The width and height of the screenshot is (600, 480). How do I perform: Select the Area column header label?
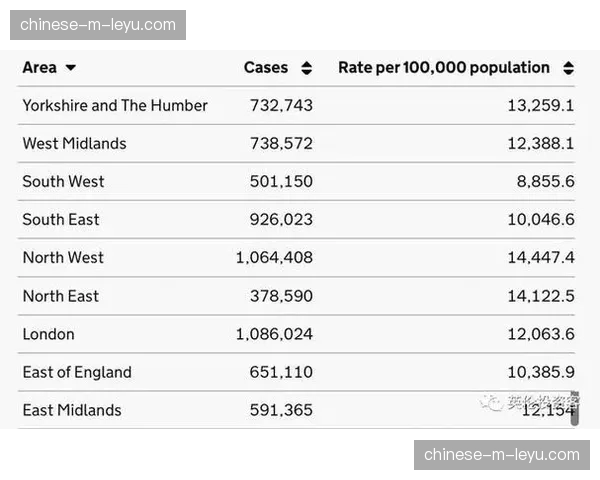(x=39, y=68)
